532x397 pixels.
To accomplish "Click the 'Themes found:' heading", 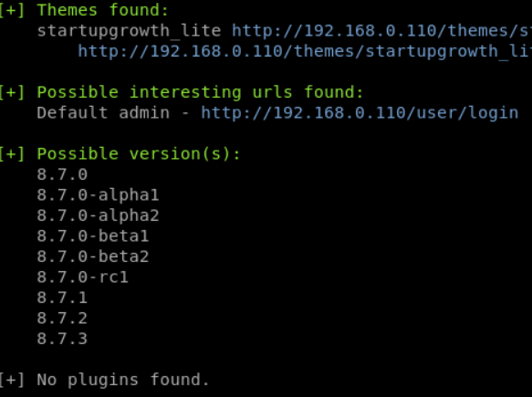I will [103, 10].
